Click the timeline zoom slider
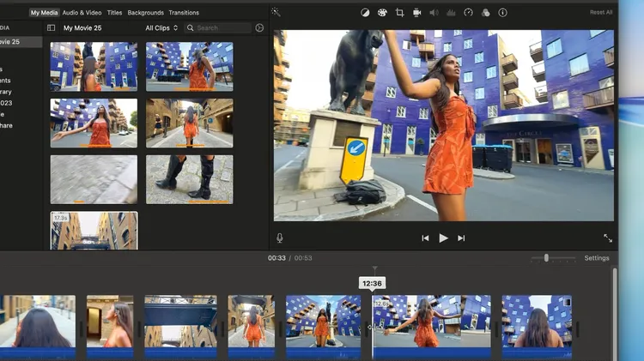Viewport: 644px width, 361px height. click(x=546, y=258)
